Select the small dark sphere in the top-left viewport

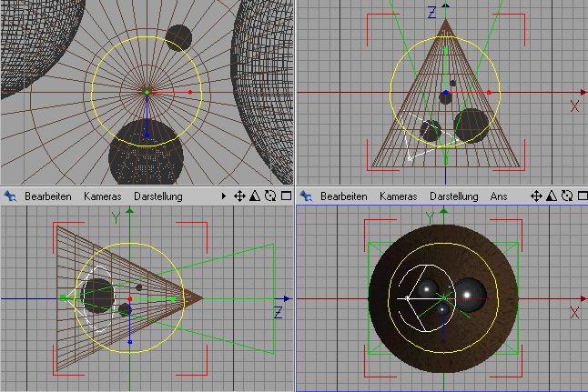coord(179,37)
